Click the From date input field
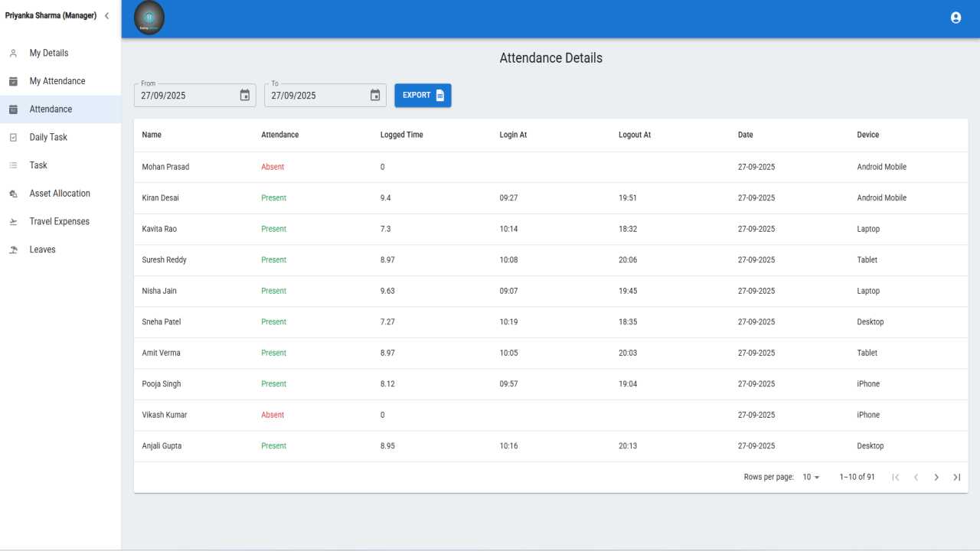This screenshot has width=980, height=551. (x=195, y=95)
